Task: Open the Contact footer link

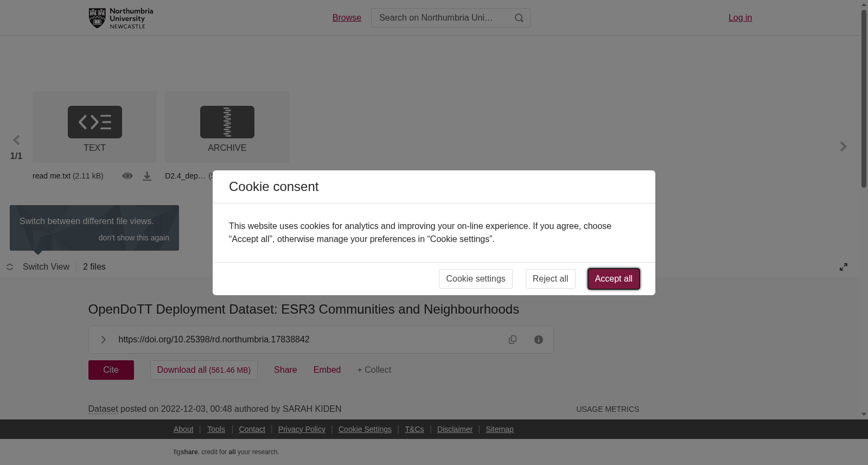Action: 252,429
